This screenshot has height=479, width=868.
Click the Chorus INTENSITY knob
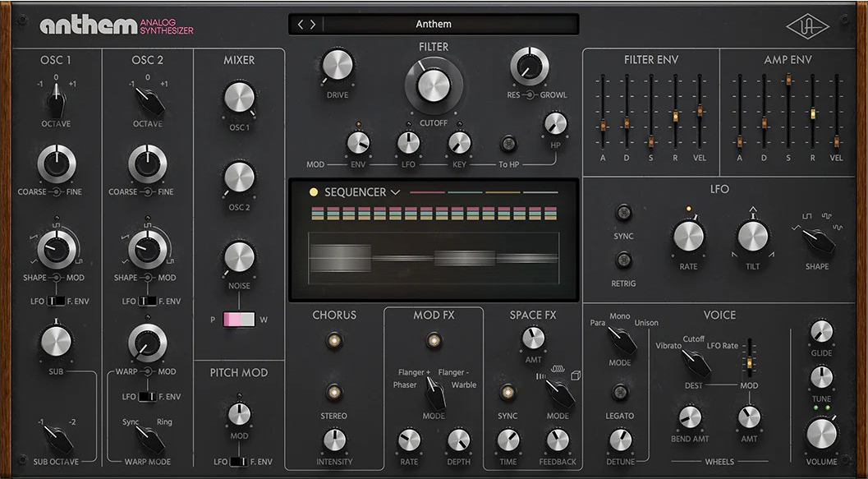[333, 440]
